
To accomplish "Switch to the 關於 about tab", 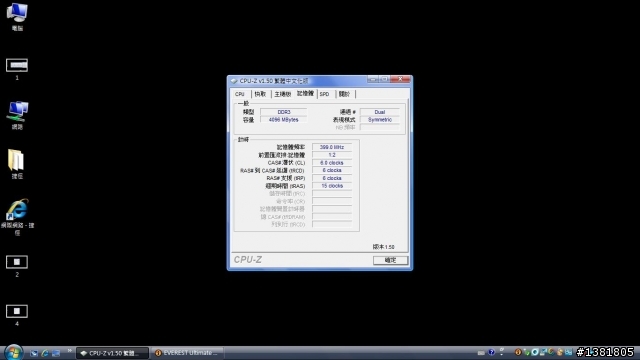I will [x=345, y=94].
